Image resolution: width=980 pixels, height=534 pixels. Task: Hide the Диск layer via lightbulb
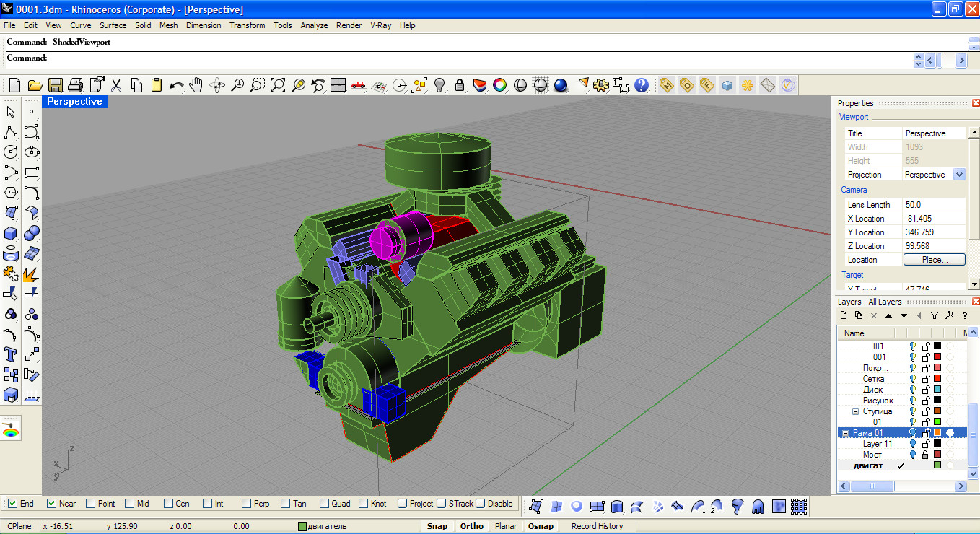coord(912,390)
